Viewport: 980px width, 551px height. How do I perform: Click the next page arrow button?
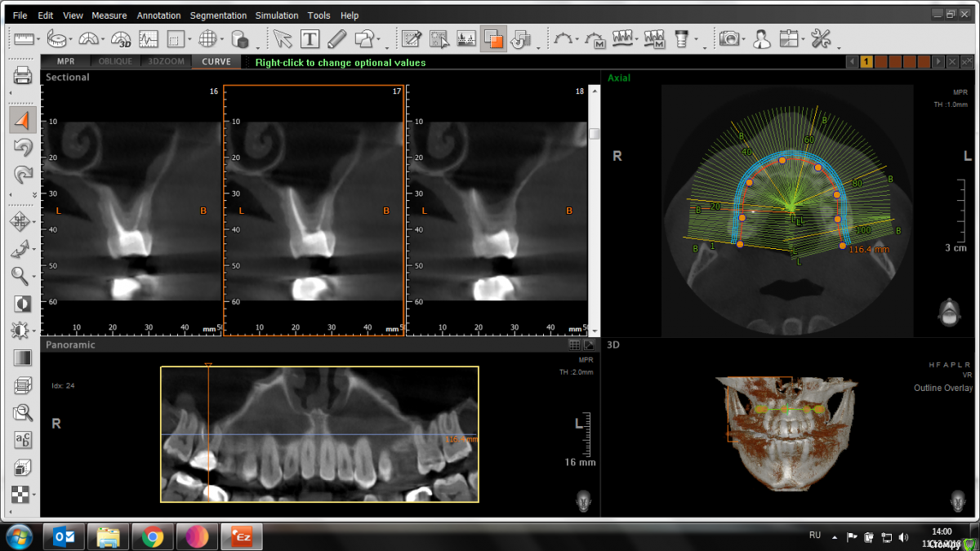[x=938, y=62]
